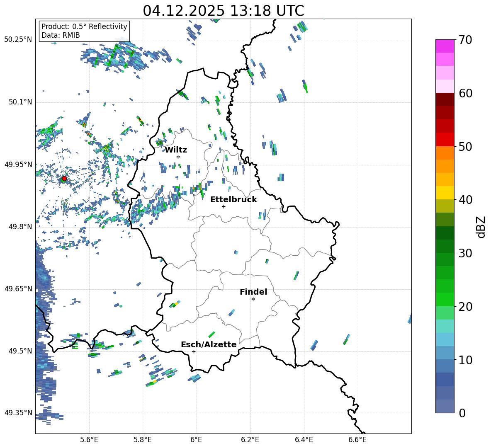The height and width of the screenshot is (448, 491).
Task: Pick the bright green 20-22 dBZ band
Action: click(445, 299)
